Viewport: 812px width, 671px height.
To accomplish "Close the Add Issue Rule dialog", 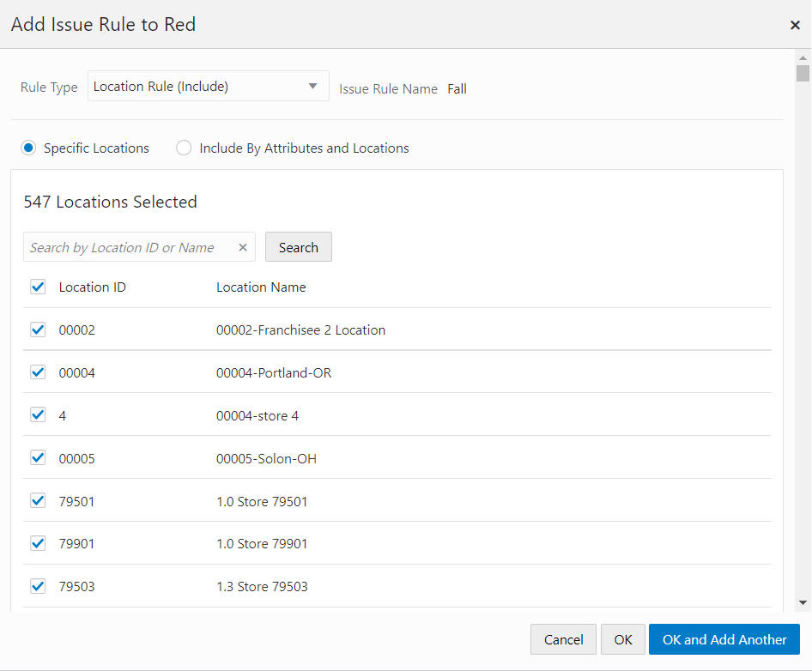I will coord(795,25).
